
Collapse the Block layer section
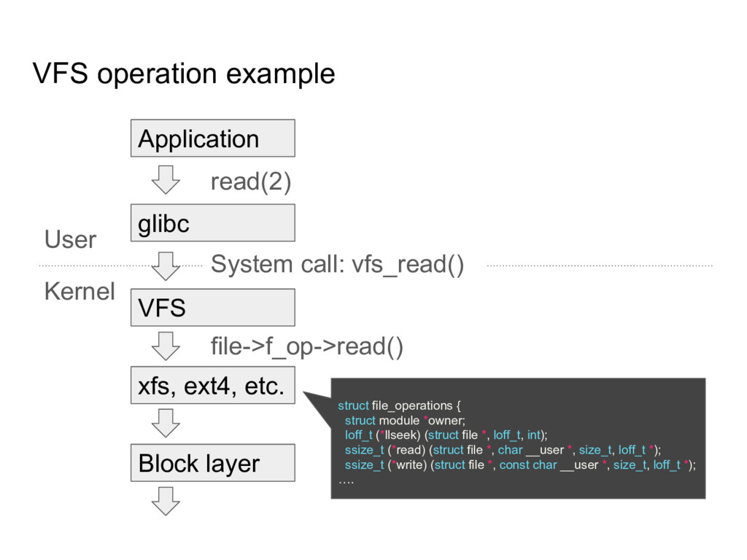212,462
